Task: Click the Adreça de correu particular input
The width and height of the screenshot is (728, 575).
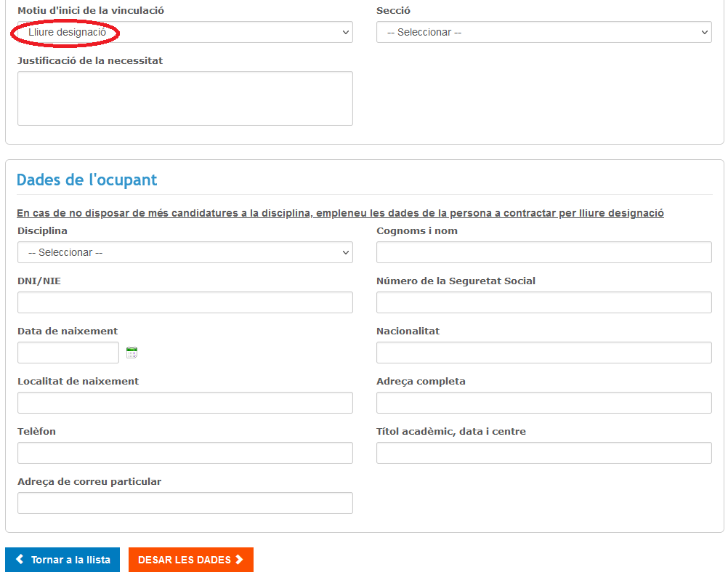Action: tap(185, 503)
